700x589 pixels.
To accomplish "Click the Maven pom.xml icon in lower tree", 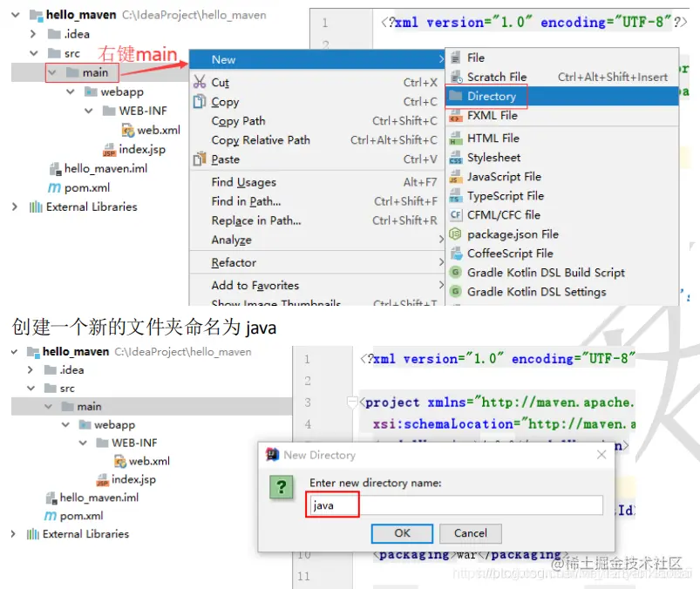I will (x=51, y=516).
